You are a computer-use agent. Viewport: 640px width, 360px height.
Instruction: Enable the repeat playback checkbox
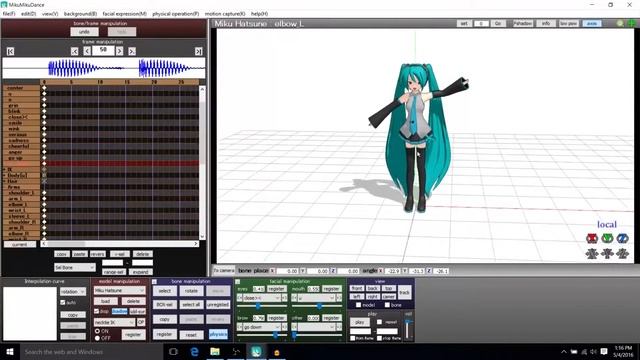coord(380,322)
